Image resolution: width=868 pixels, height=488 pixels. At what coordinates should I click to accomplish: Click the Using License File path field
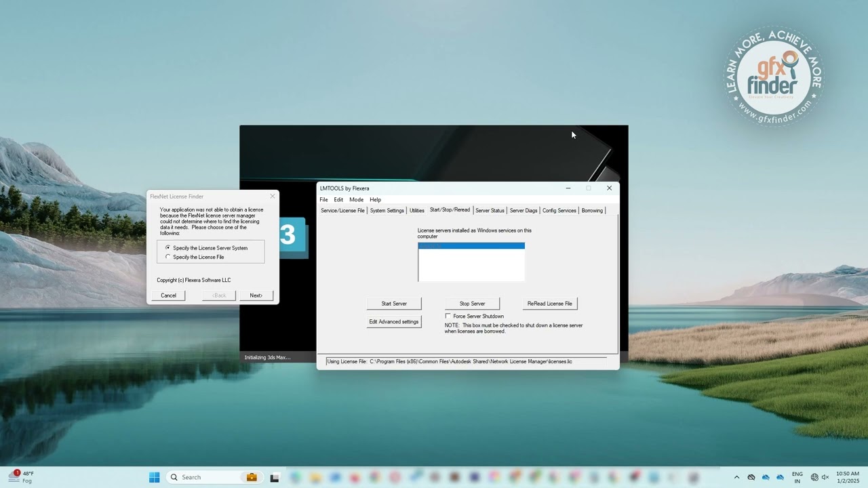click(x=466, y=362)
